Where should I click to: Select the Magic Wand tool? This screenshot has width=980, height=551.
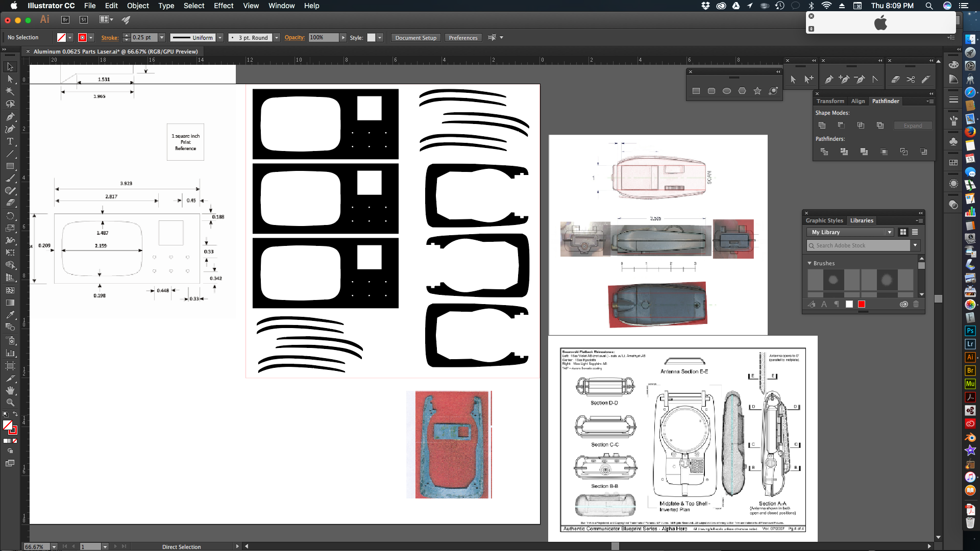[10, 91]
